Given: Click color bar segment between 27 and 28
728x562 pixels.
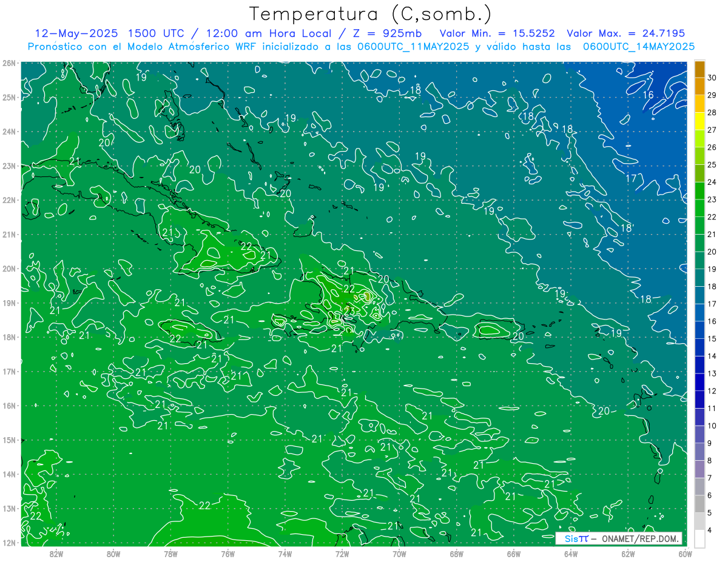Looking at the screenshot, I should 699,121.
